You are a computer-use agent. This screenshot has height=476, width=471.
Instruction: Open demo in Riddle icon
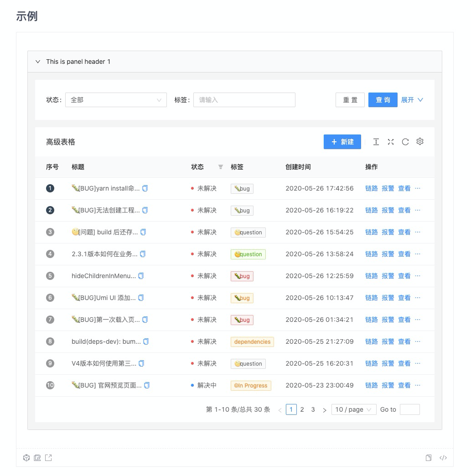point(37,458)
